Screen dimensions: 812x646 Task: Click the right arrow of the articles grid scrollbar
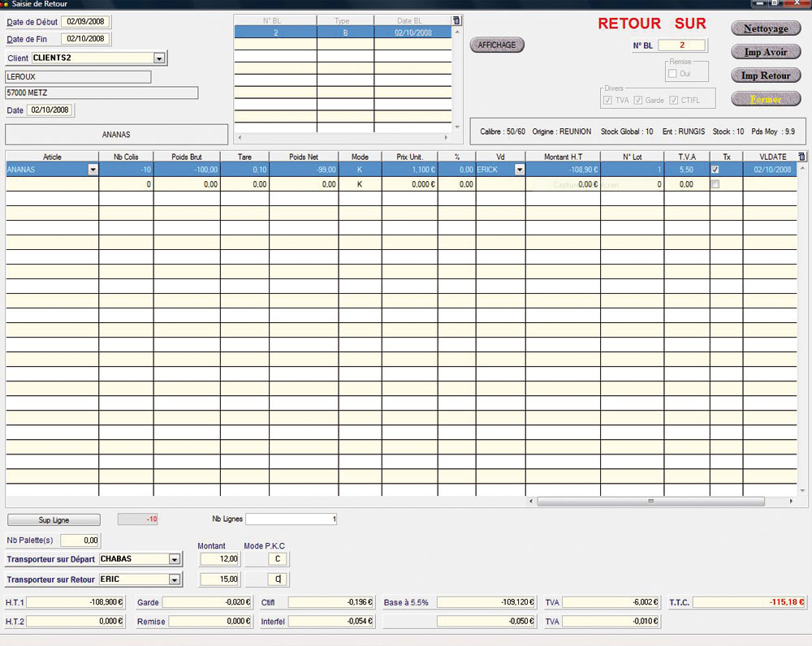791,501
